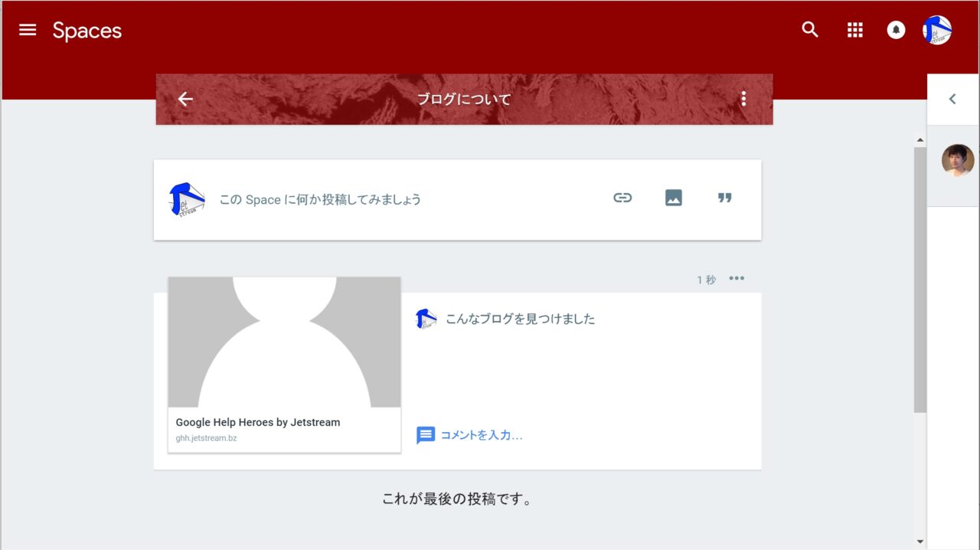Show notifications via the bell icon
This screenshot has height=550, width=980.
tap(896, 30)
